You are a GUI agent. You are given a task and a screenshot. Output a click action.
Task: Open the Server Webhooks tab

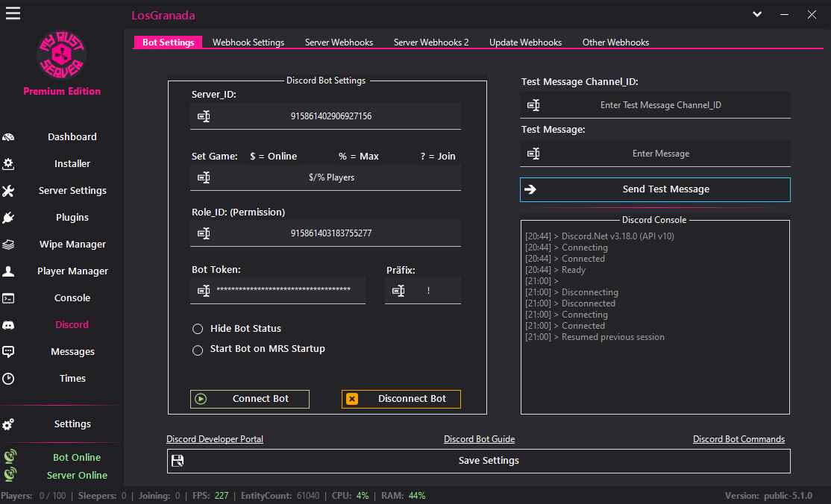click(x=339, y=42)
